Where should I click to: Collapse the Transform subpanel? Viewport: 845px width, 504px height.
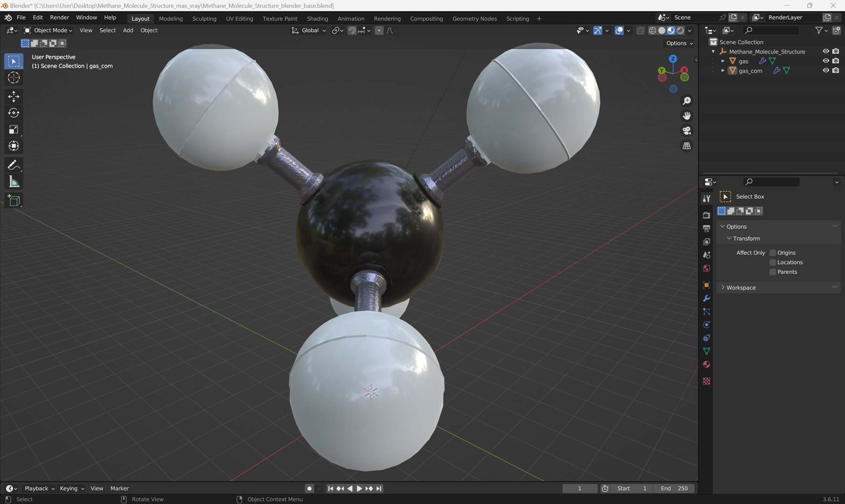coord(729,238)
